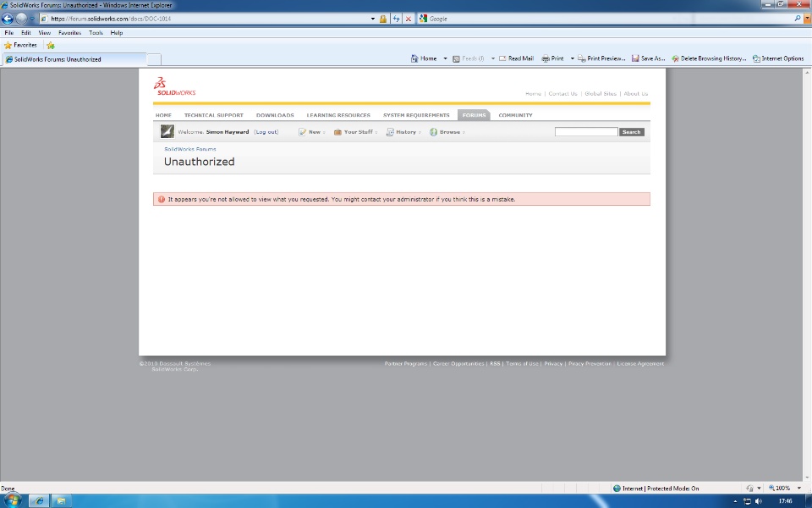Click the License Agreement footer link
The height and width of the screenshot is (508, 812).
pos(640,364)
